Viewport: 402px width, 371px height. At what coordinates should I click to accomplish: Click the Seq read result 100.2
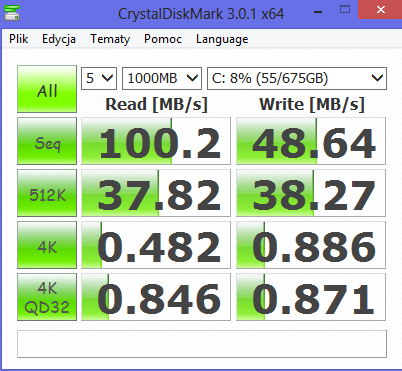(x=156, y=141)
